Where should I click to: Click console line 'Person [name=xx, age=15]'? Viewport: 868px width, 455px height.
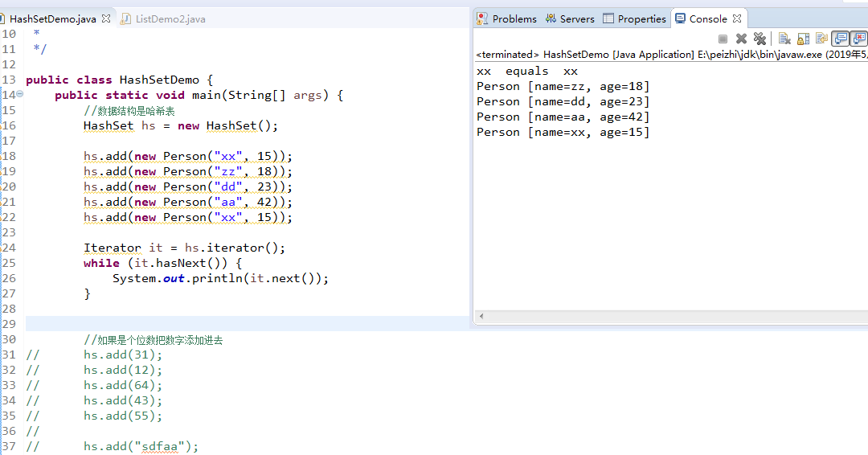[563, 133]
